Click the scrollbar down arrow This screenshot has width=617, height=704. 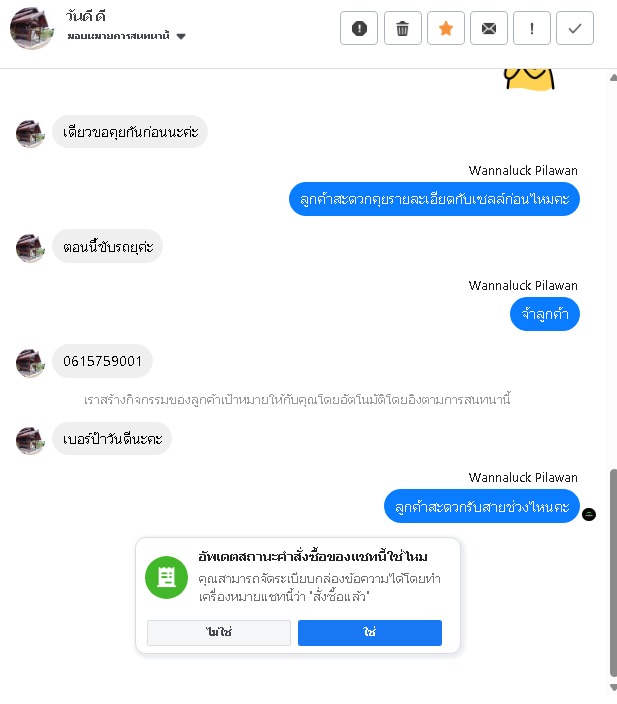point(613,687)
